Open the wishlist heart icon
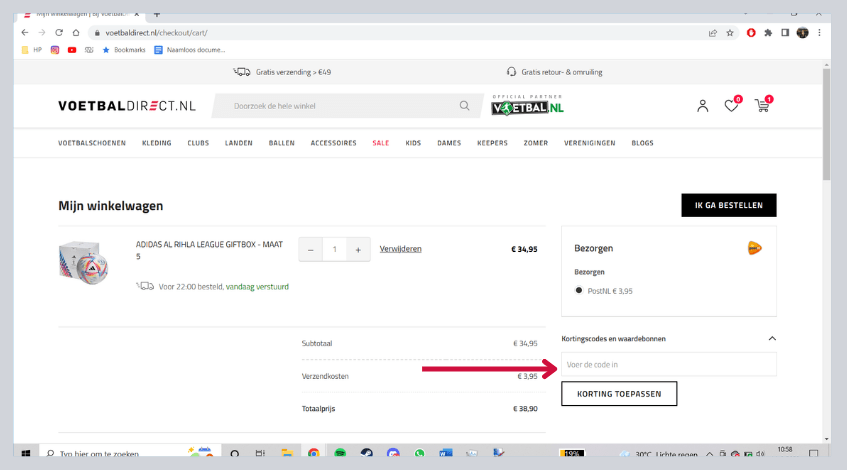The image size is (847, 470). pyautogui.click(x=731, y=106)
